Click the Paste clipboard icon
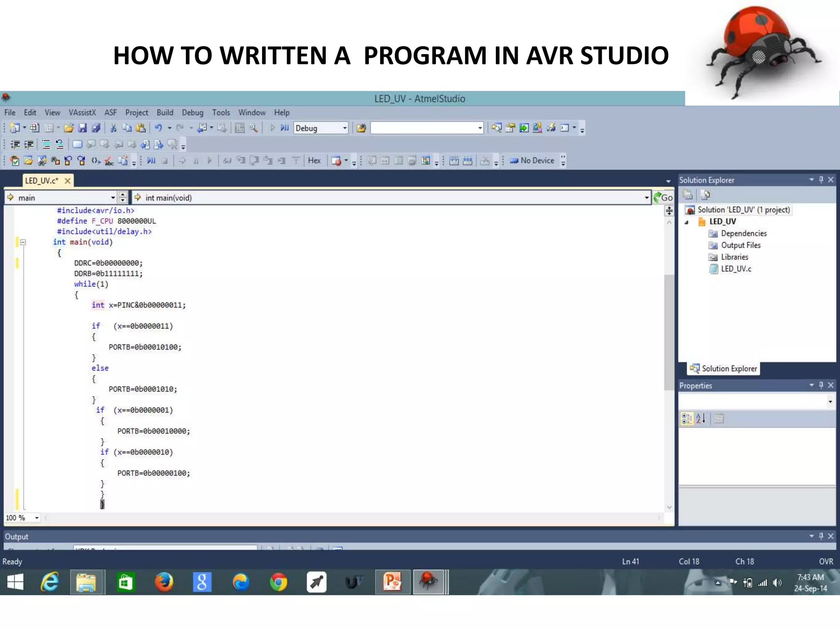The height and width of the screenshot is (630, 840). (x=141, y=128)
